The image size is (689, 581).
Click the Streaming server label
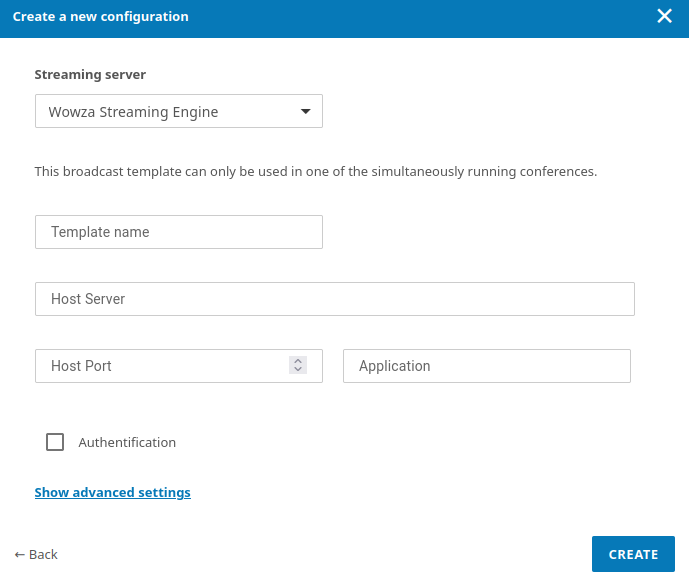click(x=90, y=74)
